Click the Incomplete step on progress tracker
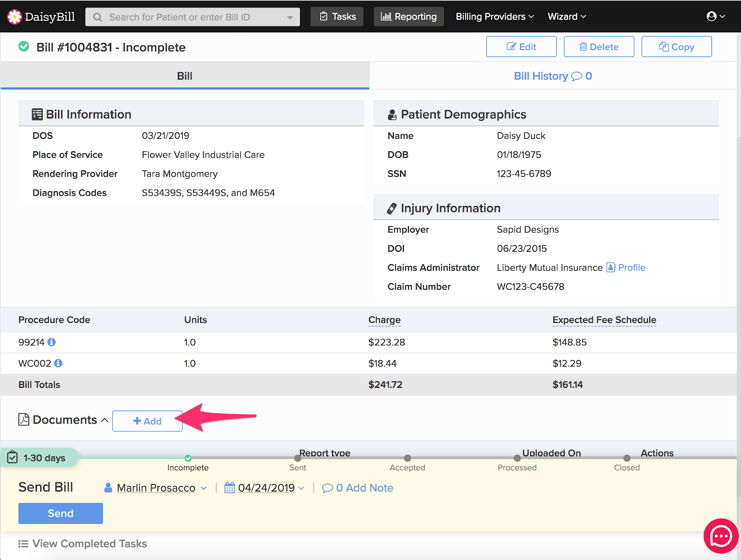 coord(188,459)
